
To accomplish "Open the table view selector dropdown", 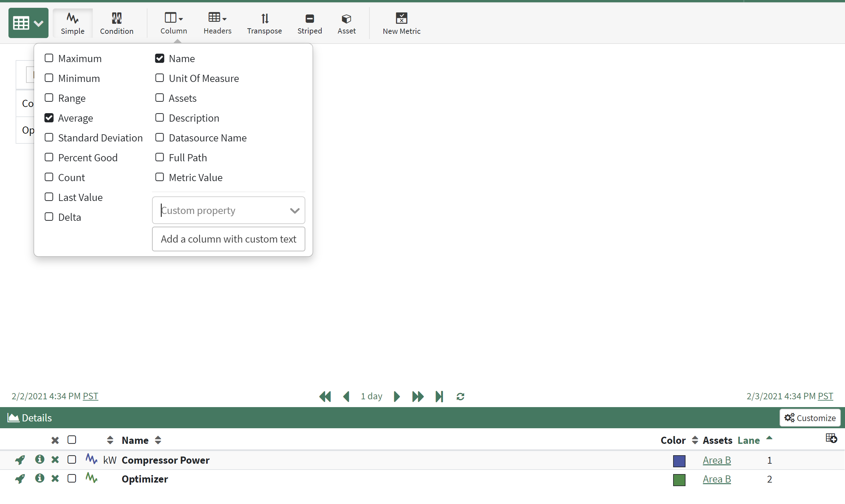I will (x=28, y=23).
